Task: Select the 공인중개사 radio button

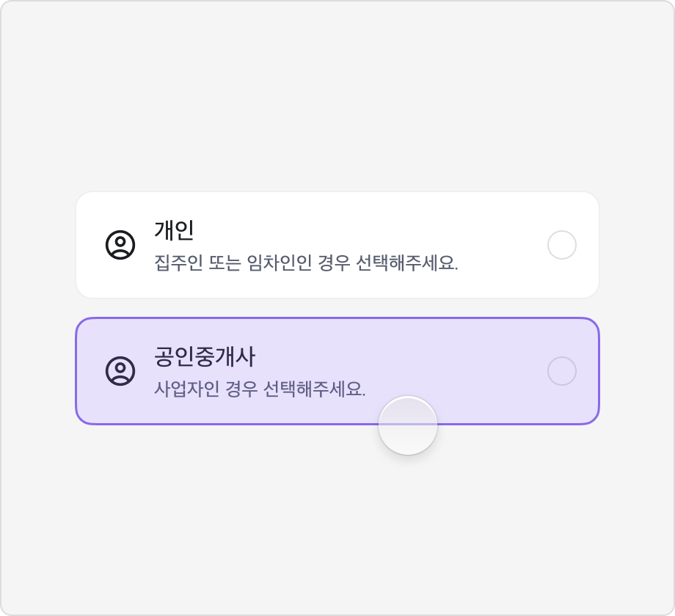Action: (563, 370)
